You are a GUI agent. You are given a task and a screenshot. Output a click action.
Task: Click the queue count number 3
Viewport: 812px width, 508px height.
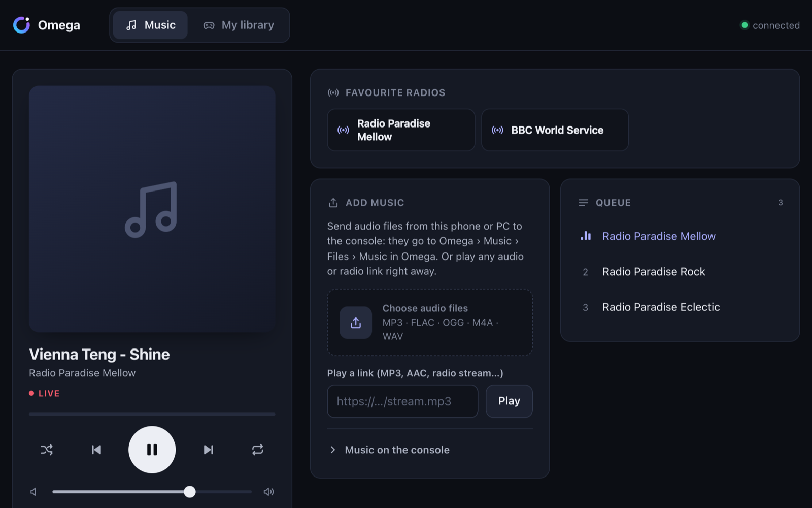point(781,203)
